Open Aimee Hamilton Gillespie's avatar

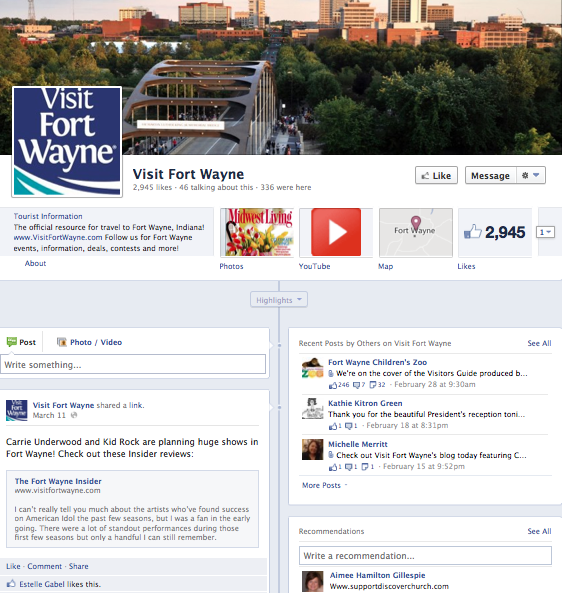312,581
